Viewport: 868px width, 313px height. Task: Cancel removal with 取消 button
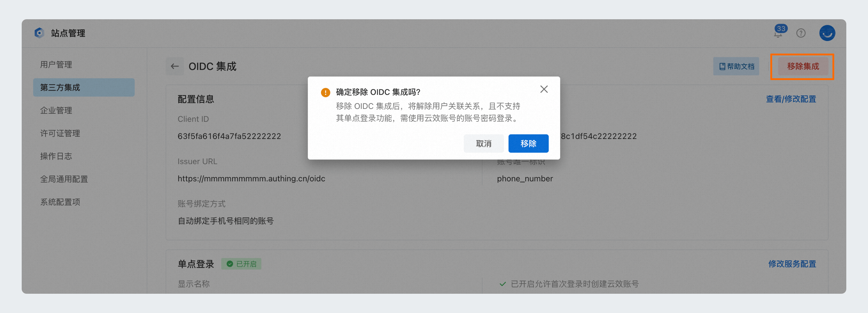point(483,144)
